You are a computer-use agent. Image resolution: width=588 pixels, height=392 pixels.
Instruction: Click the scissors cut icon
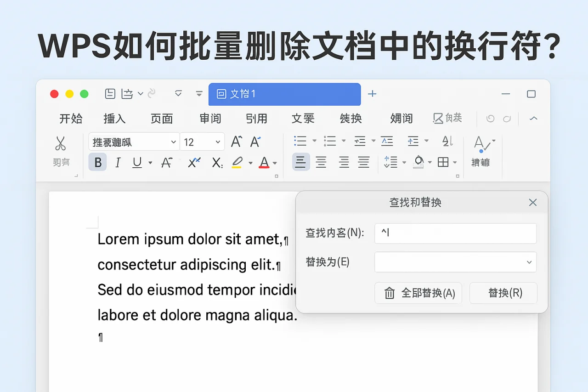(x=60, y=143)
